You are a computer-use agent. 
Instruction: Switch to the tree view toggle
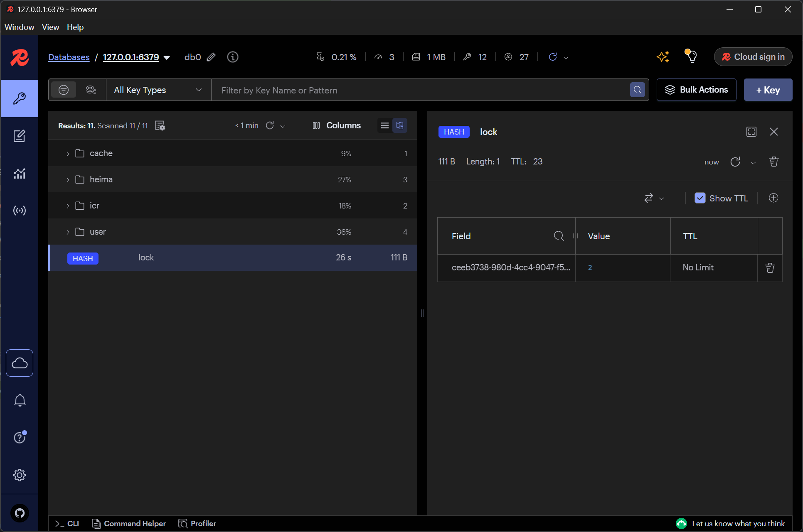400,125
